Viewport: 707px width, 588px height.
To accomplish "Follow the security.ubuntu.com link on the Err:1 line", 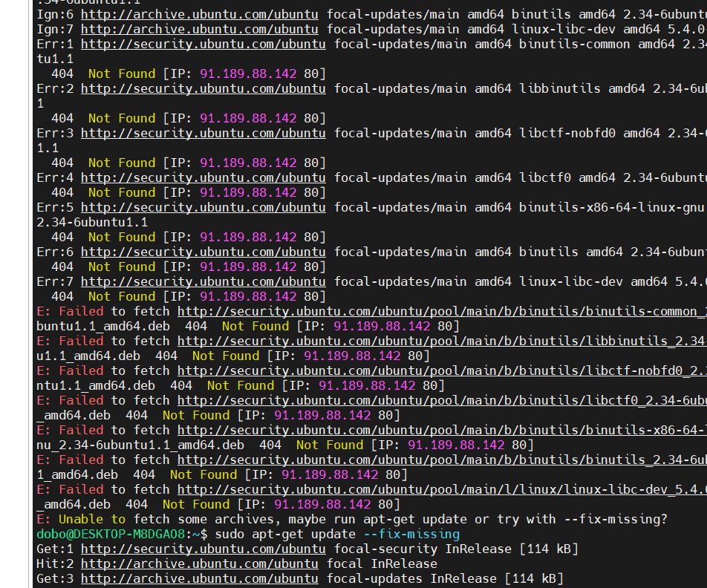I will [x=203, y=45].
